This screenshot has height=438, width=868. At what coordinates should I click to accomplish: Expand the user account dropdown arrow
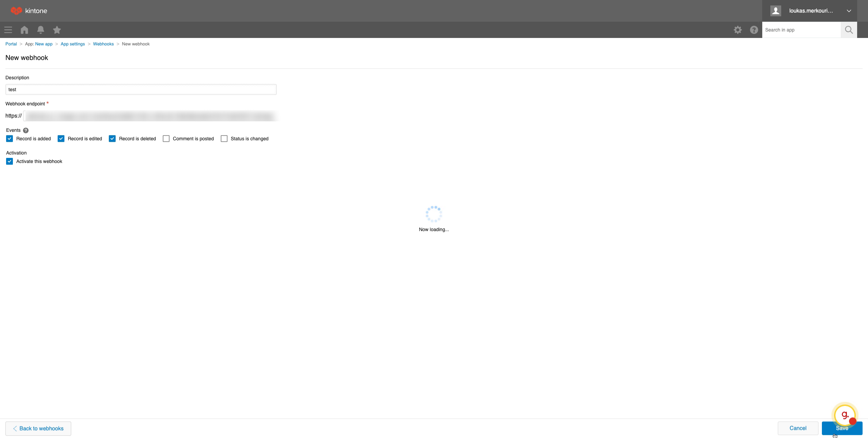pyautogui.click(x=849, y=11)
